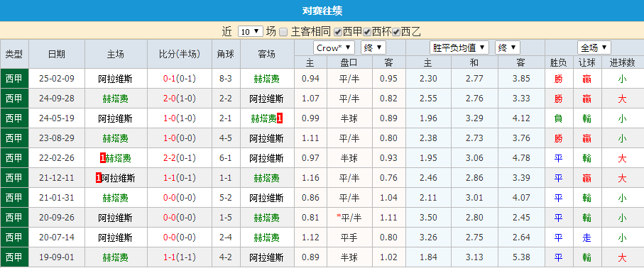644x268 pixels.
Task: Click the date 24-05-19
Action: (57, 118)
